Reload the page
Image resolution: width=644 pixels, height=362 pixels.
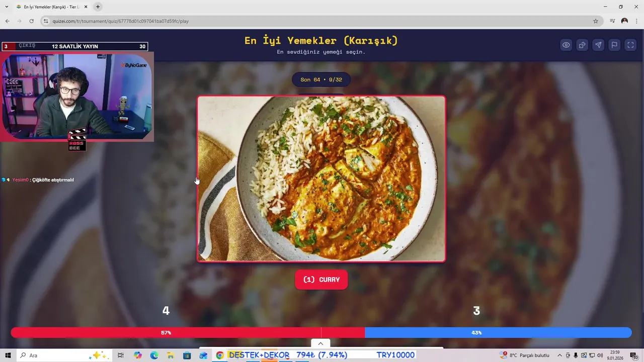click(x=31, y=21)
